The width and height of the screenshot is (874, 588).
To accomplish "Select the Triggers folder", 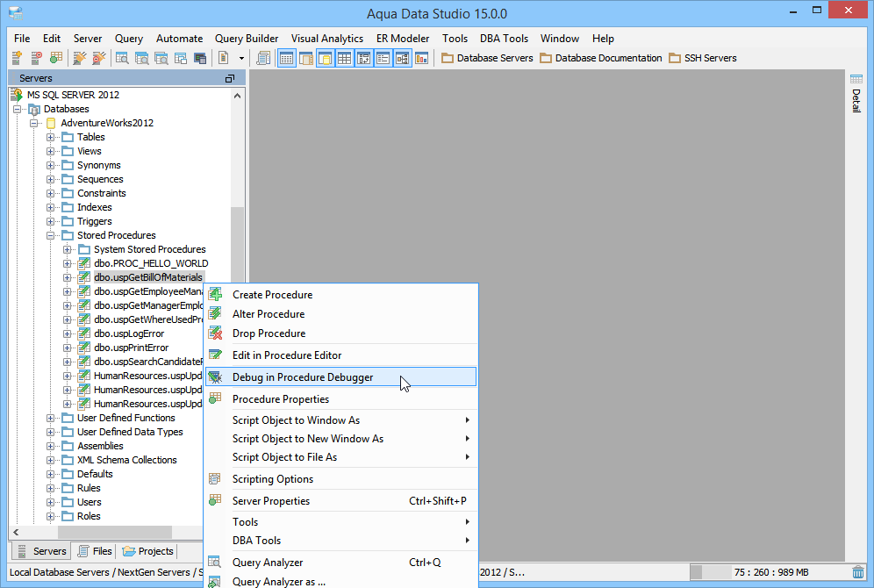I will pyautogui.click(x=94, y=221).
